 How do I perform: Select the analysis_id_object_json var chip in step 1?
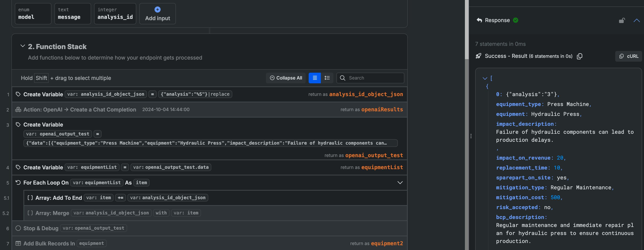point(106,94)
